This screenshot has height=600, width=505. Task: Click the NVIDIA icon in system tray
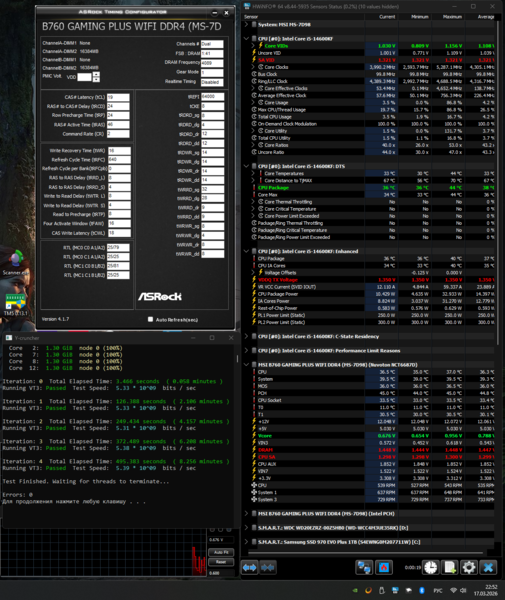tap(355, 590)
